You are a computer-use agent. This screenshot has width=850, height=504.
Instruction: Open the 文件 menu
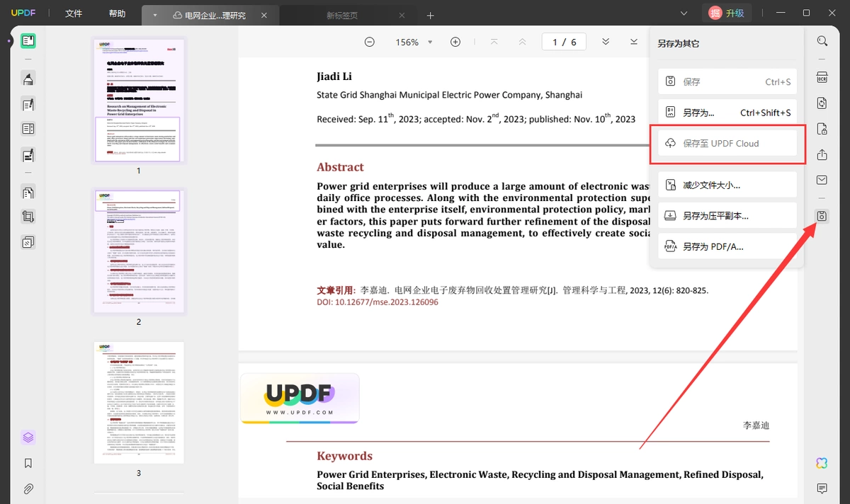[x=74, y=13]
